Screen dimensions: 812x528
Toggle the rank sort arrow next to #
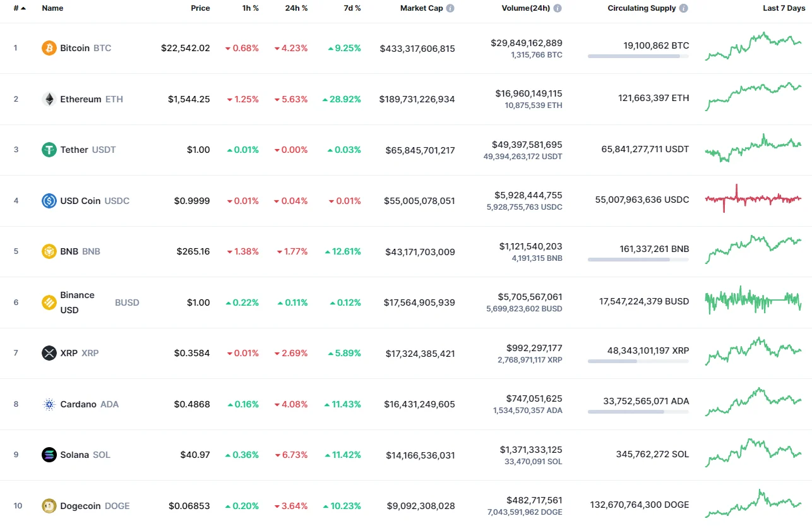click(23, 8)
